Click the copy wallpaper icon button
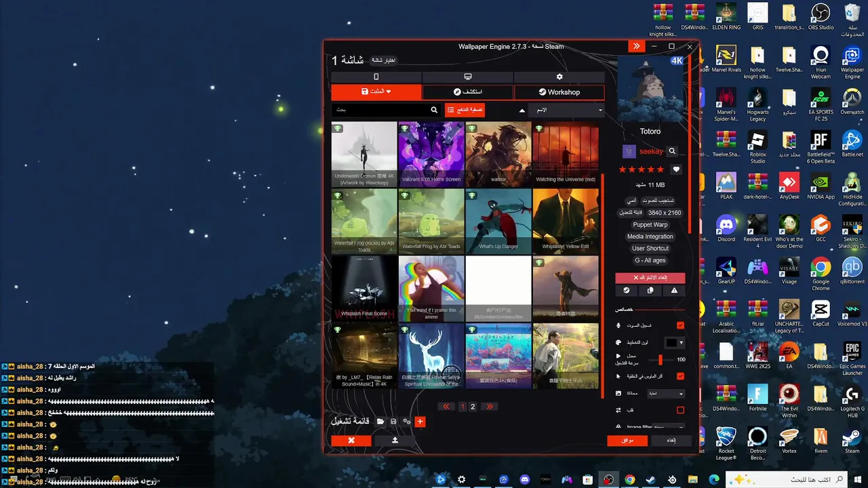 coord(650,290)
